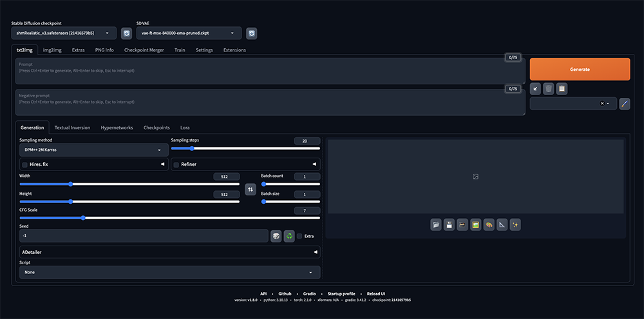Screen dimensions: 644x319
Task: Swap width and height with arrows button
Action: (x=251, y=189)
